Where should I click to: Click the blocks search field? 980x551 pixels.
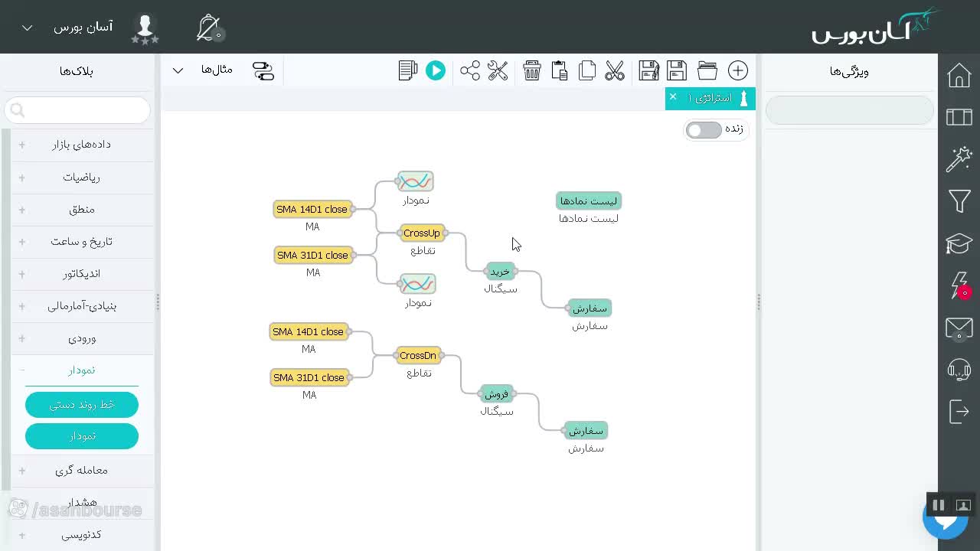[x=77, y=110]
